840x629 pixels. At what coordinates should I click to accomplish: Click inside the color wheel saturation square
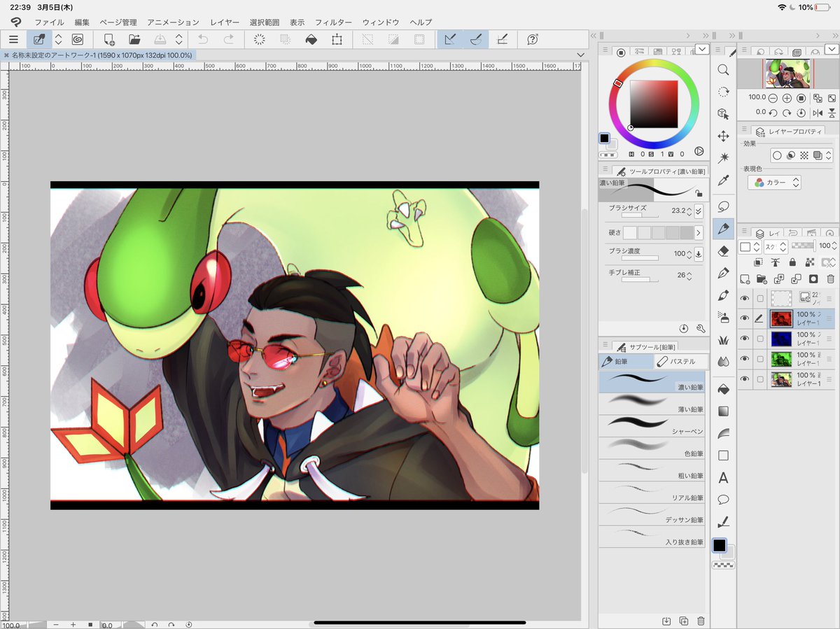654,104
